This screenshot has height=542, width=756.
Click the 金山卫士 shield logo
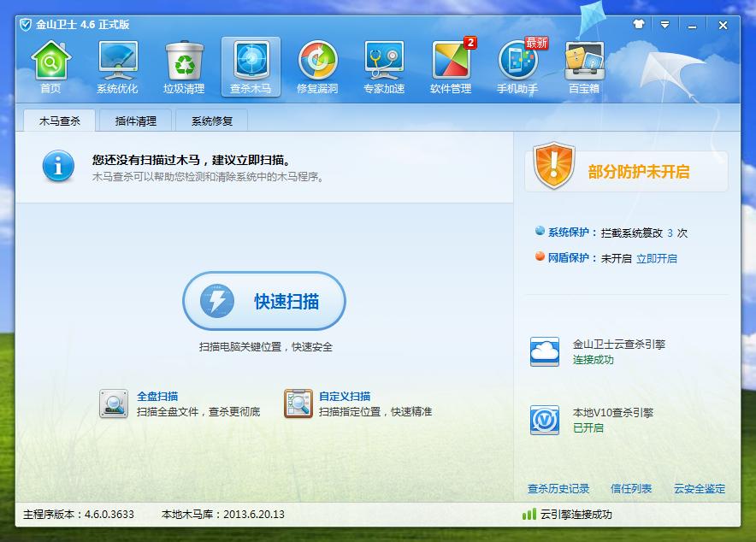(26, 25)
